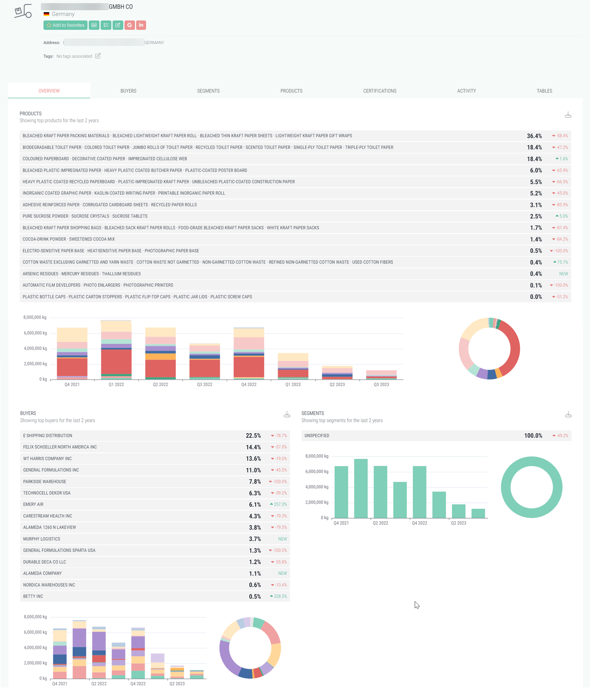Open Murphy Logistics buyer row

(155, 539)
